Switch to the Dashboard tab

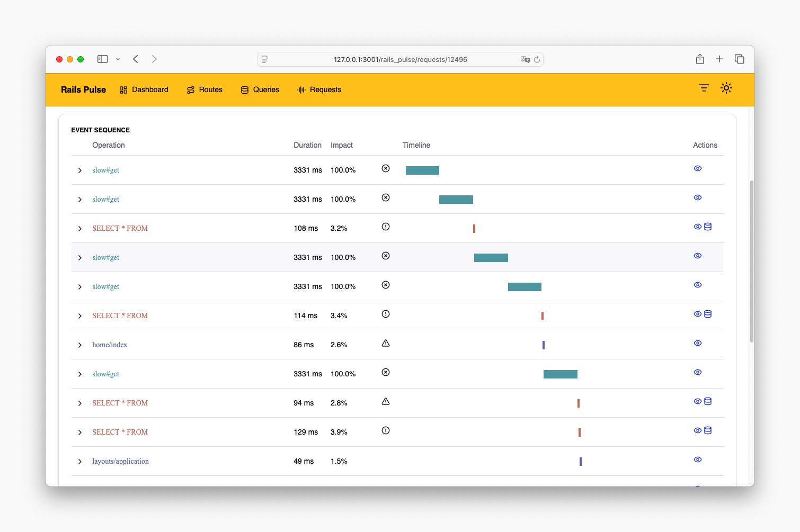(x=144, y=89)
